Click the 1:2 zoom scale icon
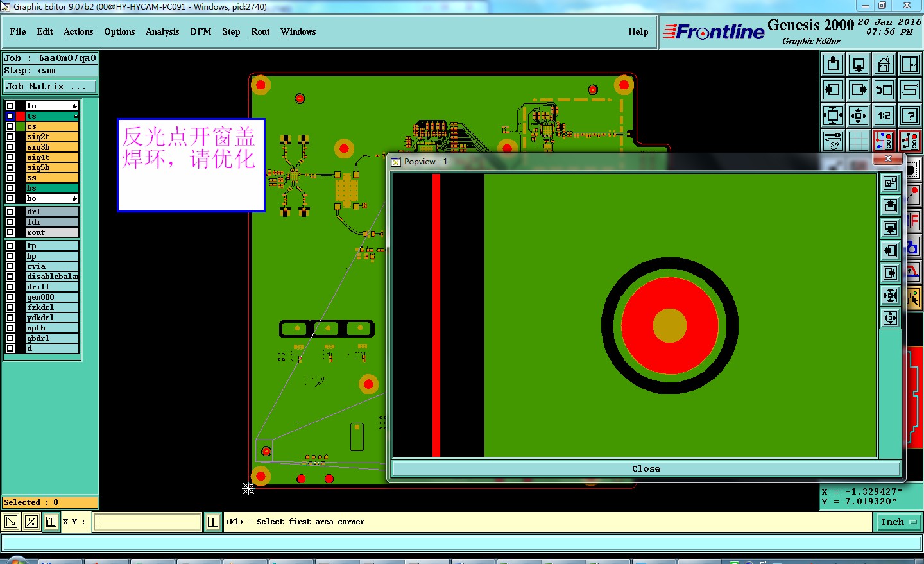924x564 pixels. (x=884, y=115)
